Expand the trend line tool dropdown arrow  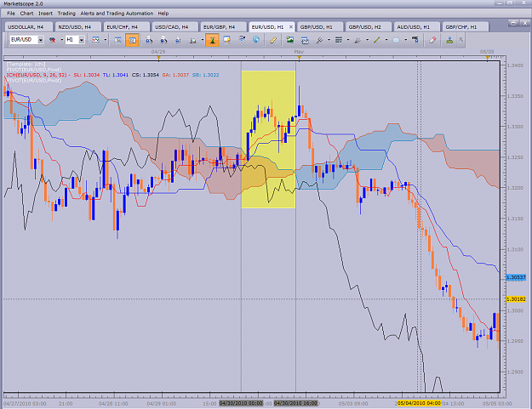point(386,40)
